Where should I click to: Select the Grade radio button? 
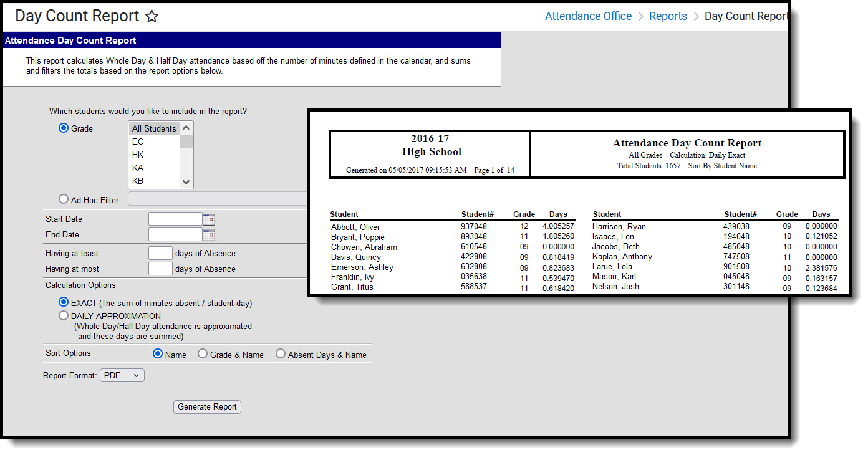click(x=64, y=128)
